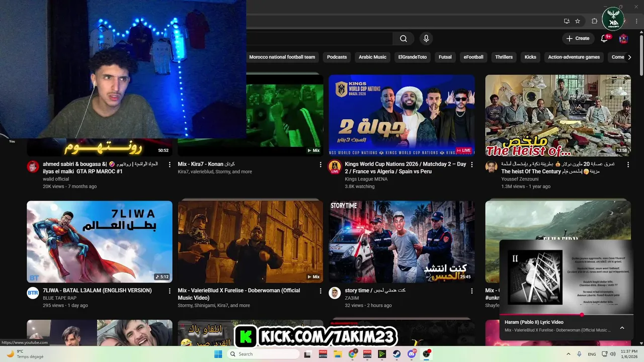Viewport: 644px width, 362px height.
Task: Click the miniplayer Haram lyric video
Action: tap(566, 277)
